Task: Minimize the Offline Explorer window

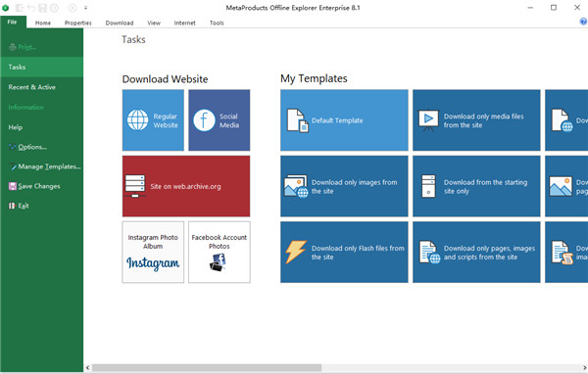Action: (530, 8)
